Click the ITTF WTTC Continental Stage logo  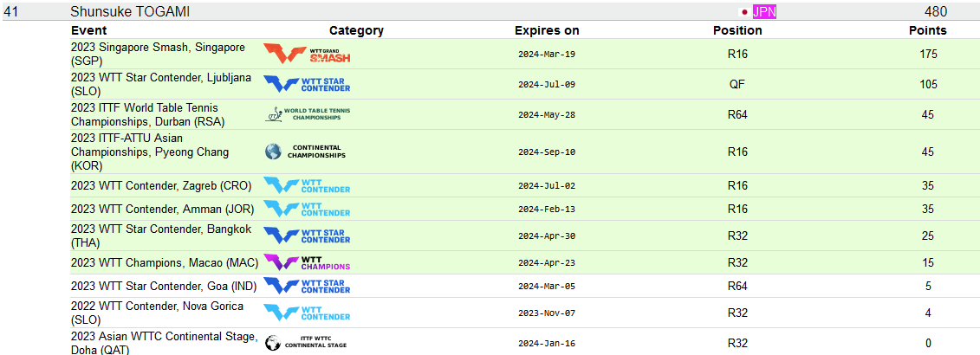pos(306,343)
